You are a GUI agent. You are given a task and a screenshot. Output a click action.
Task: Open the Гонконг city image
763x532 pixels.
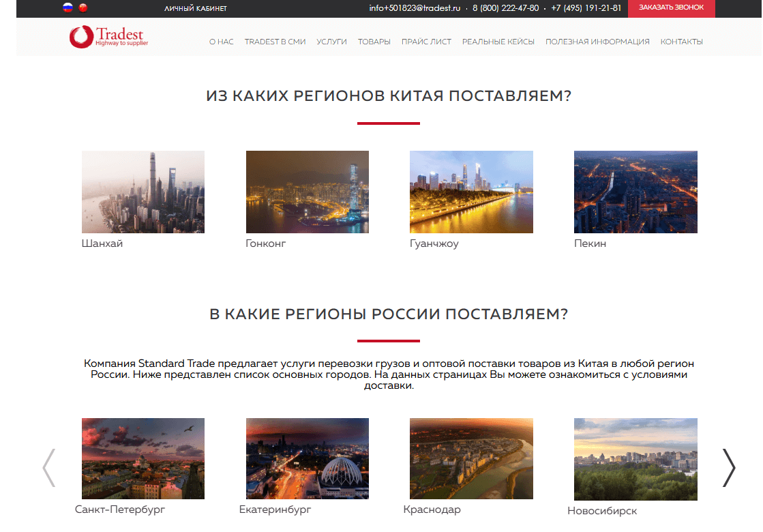coord(307,192)
